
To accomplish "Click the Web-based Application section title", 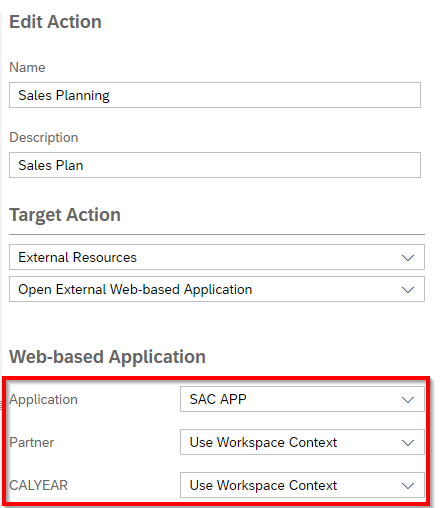I will [x=107, y=357].
